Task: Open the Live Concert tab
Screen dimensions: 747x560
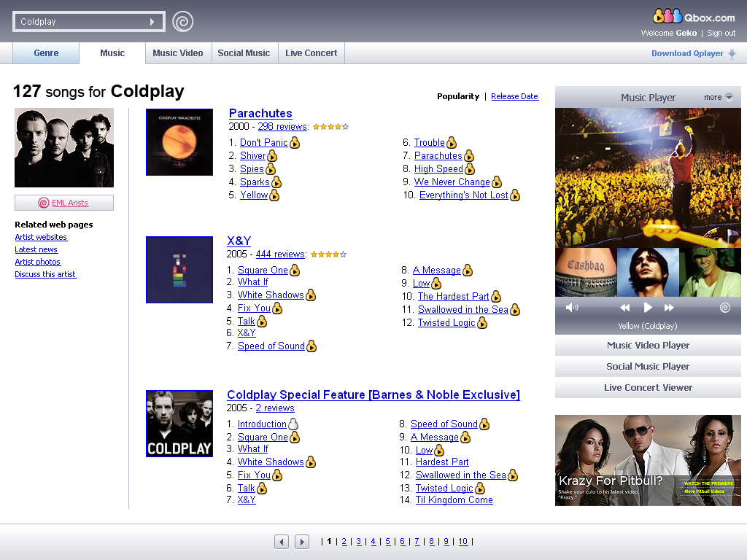Action: [x=311, y=52]
